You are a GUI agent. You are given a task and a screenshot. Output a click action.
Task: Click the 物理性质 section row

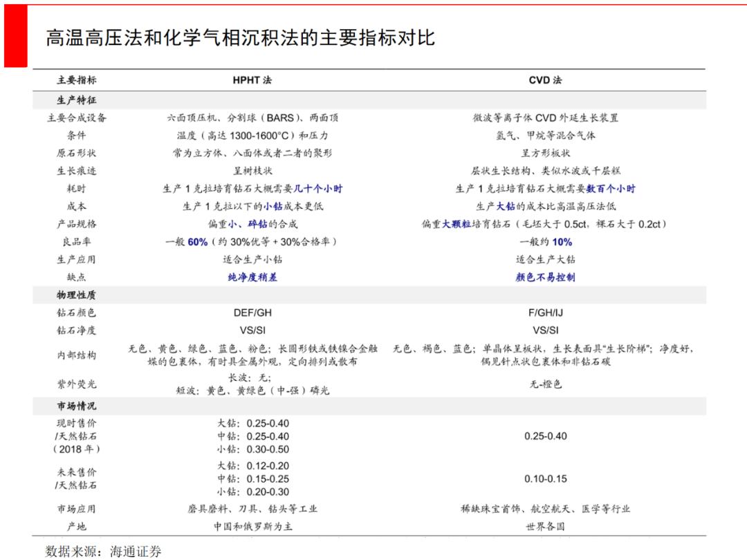pyautogui.click(x=369, y=295)
